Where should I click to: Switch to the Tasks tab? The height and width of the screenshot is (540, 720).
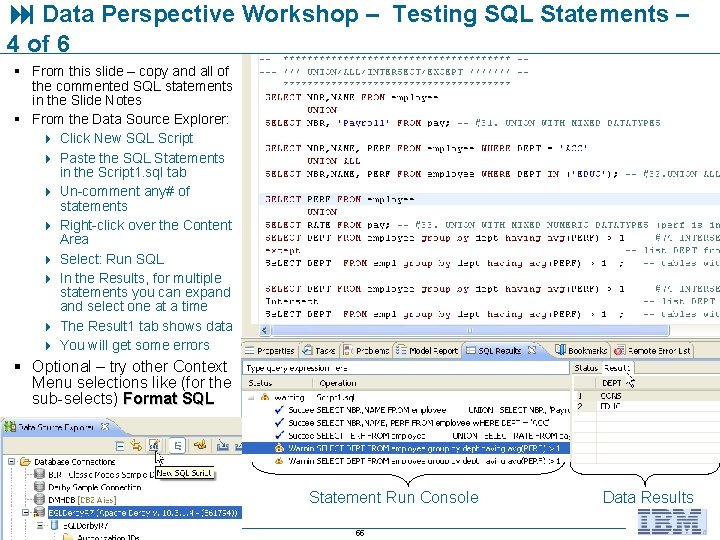coord(320,351)
